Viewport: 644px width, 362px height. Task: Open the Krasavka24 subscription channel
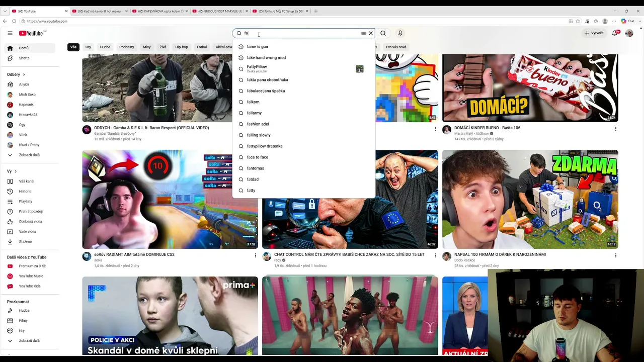pyautogui.click(x=30, y=115)
